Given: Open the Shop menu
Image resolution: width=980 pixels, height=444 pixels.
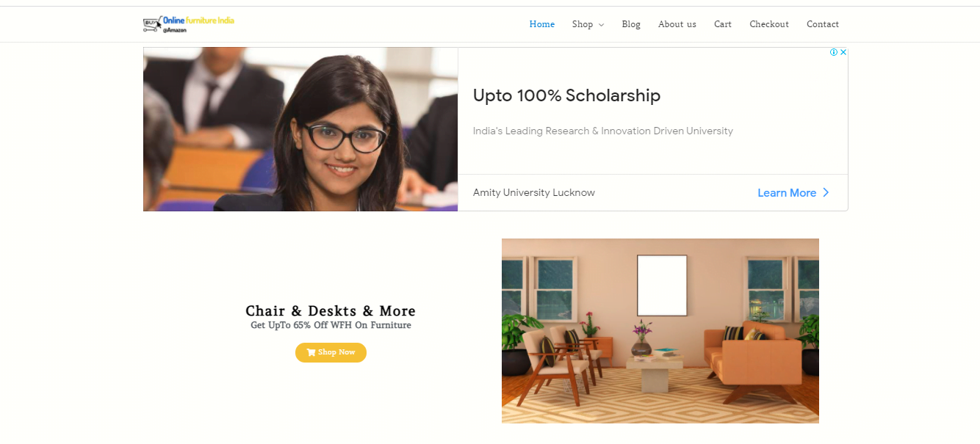Looking at the screenshot, I should (583, 24).
